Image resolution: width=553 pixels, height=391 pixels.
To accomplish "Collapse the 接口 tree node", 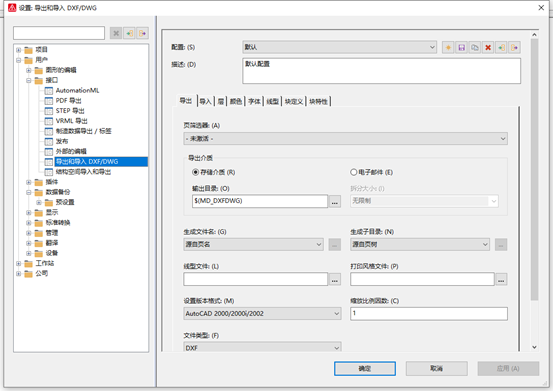I will (x=29, y=80).
